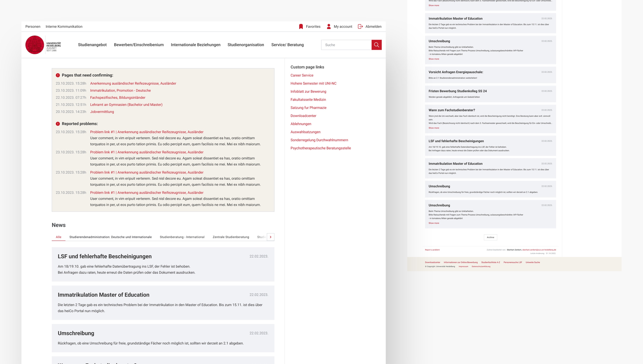Click the Archive button in the right page
Viewport: 643px width, 364px height.
(x=490, y=237)
